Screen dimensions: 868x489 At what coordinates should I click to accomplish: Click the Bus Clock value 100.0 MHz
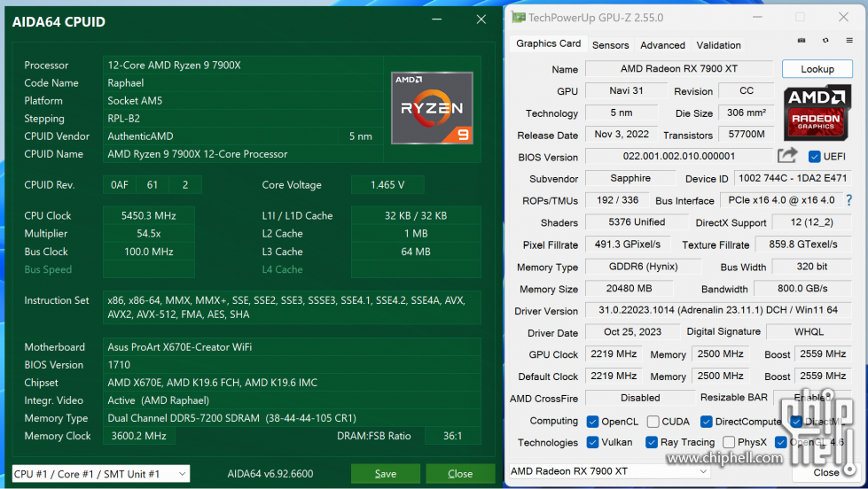148,252
